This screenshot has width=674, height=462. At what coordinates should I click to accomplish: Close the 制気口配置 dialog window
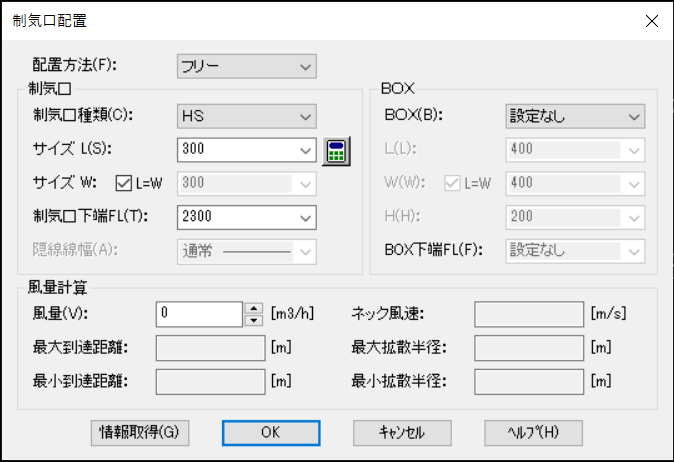pyautogui.click(x=651, y=21)
